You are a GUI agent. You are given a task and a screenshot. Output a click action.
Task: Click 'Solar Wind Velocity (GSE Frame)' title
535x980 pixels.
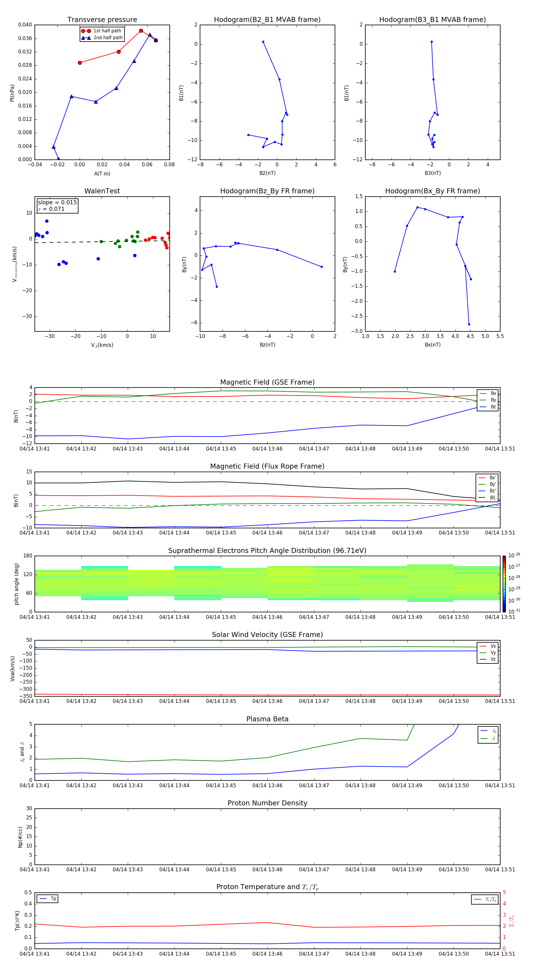tap(267, 635)
